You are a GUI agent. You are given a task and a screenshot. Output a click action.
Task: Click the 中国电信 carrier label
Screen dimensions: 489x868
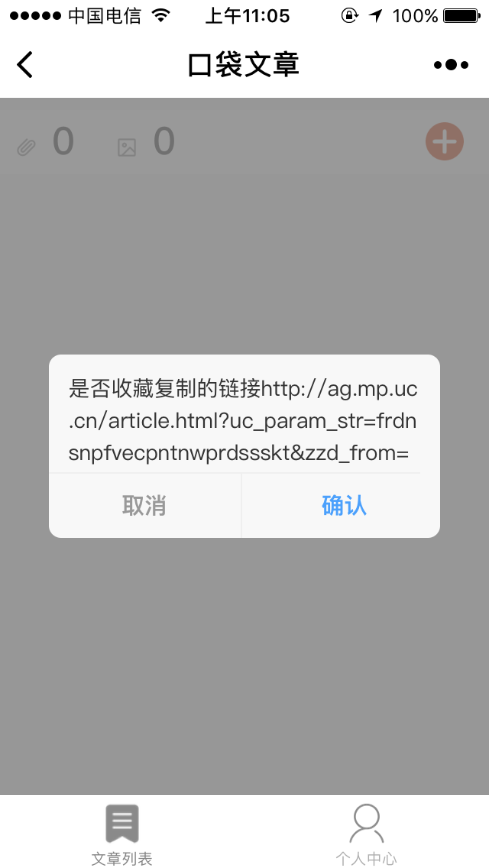coord(105,15)
